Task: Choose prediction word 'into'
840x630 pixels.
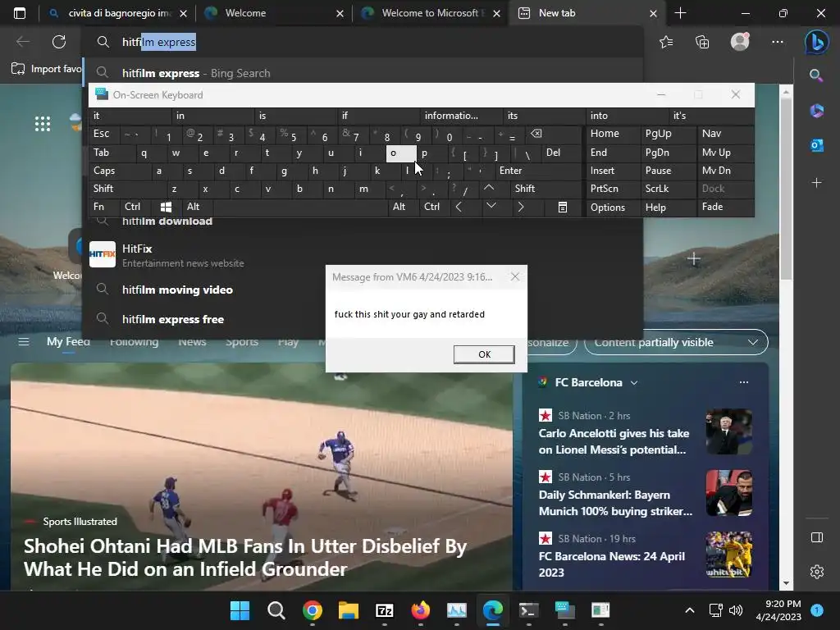Action: (x=627, y=115)
